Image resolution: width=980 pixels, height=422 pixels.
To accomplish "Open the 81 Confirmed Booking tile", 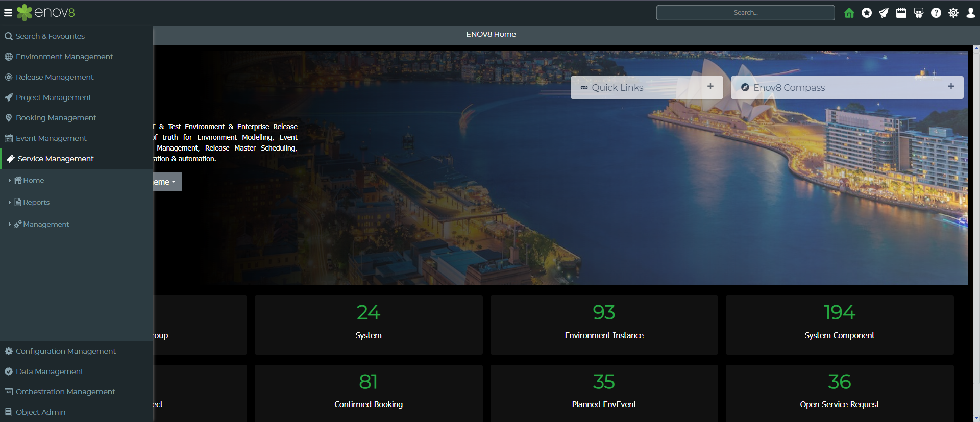I will [x=369, y=393].
